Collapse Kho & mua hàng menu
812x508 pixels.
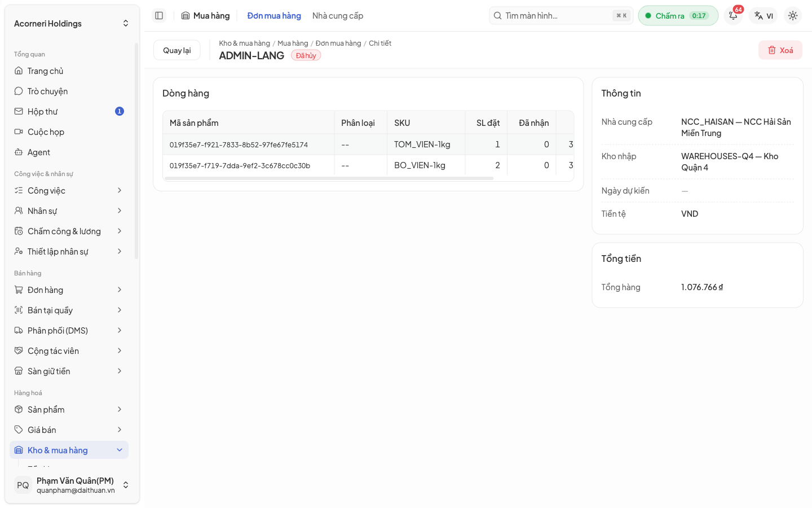(x=69, y=450)
